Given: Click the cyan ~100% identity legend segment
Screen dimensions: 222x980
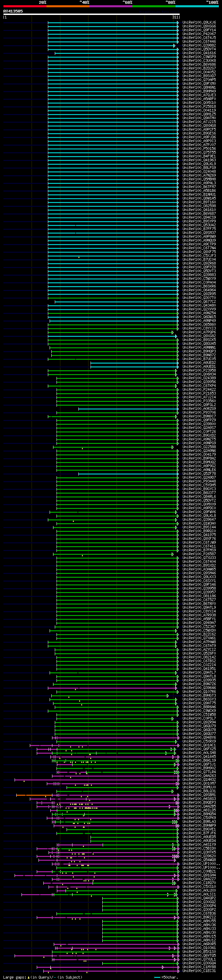Looking at the screenshot, I should coord(197,6).
